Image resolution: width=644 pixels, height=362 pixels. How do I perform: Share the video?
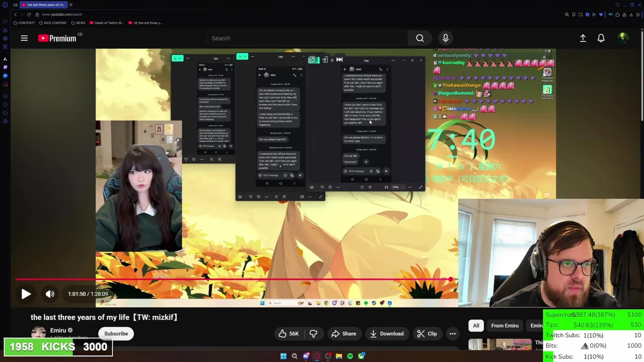344,334
